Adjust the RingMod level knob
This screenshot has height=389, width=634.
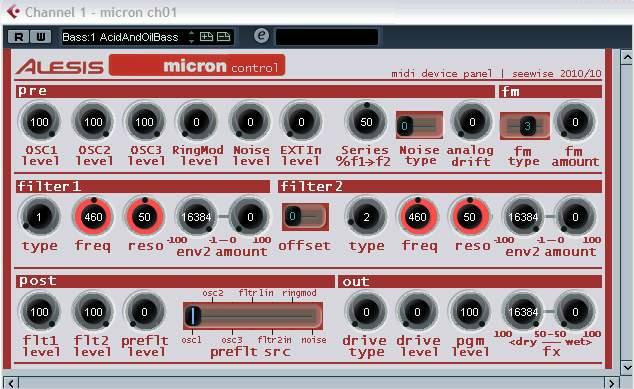tap(197, 122)
